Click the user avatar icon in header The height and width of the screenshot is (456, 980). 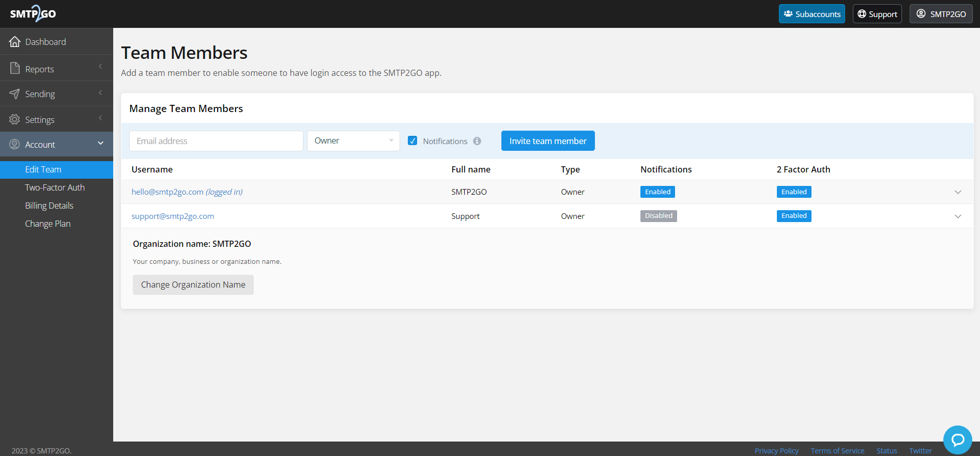pyautogui.click(x=921, y=13)
